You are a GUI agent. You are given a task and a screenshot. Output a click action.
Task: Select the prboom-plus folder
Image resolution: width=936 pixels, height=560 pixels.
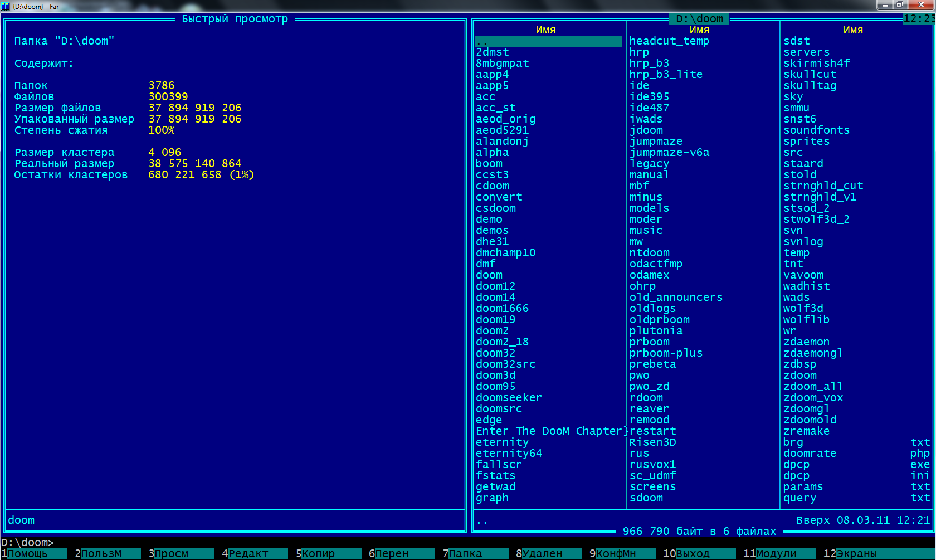pyautogui.click(x=666, y=353)
